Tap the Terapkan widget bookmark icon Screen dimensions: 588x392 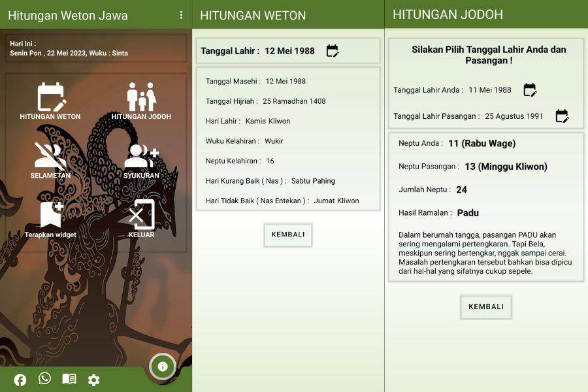[x=52, y=214]
